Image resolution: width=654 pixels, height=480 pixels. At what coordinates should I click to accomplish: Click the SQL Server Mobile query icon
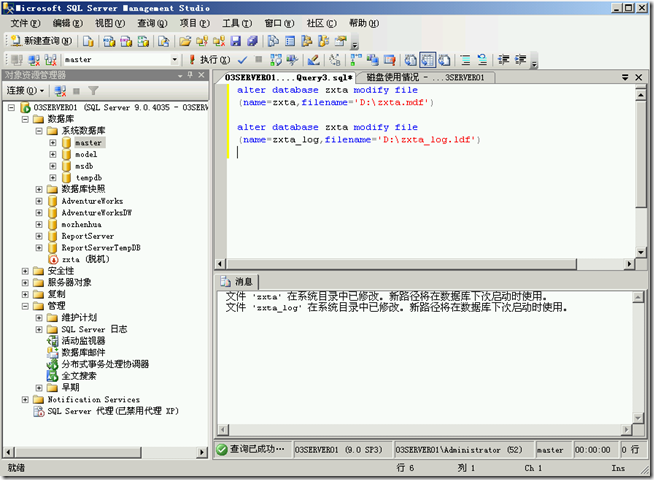tap(164, 41)
